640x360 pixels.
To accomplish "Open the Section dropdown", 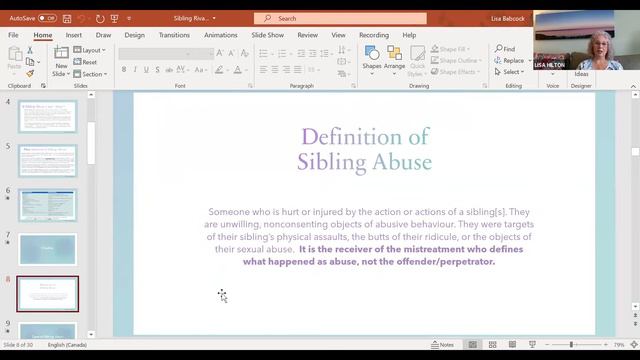I will [90, 74].
